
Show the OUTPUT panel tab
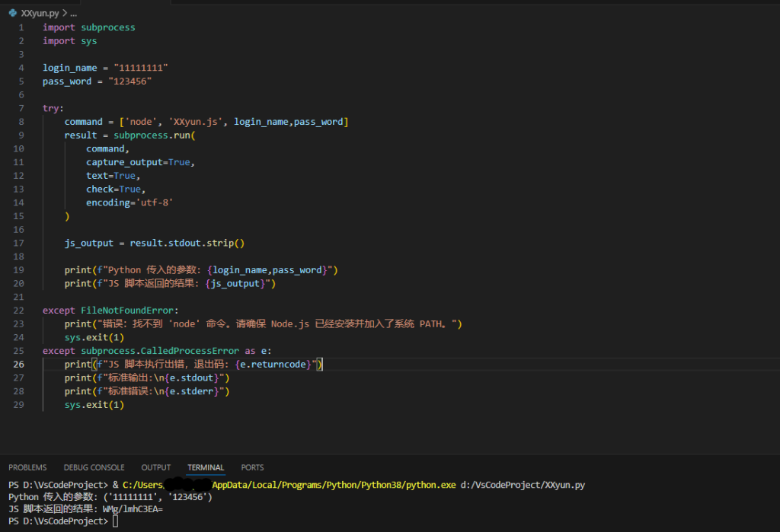[156, 467]
